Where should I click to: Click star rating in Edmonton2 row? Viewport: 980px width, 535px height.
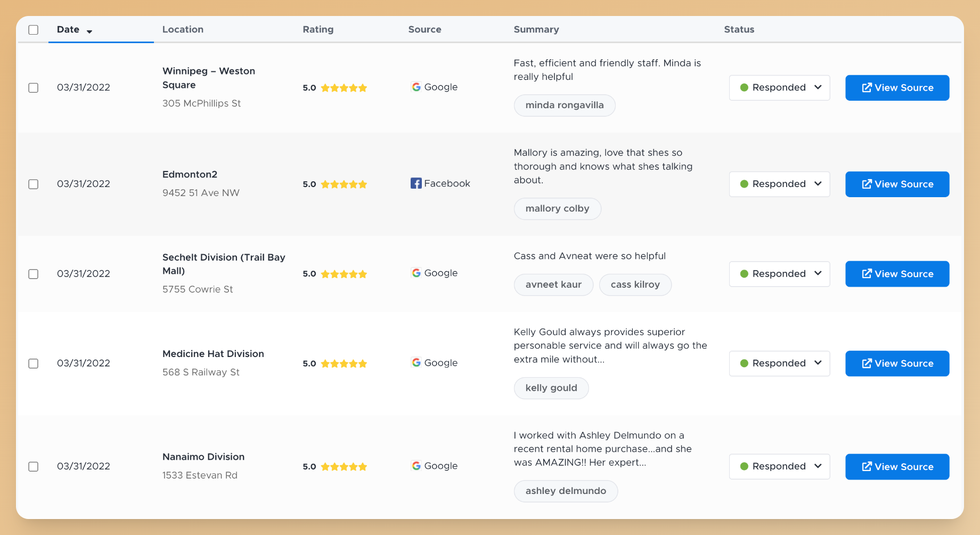tap(344, 184)
